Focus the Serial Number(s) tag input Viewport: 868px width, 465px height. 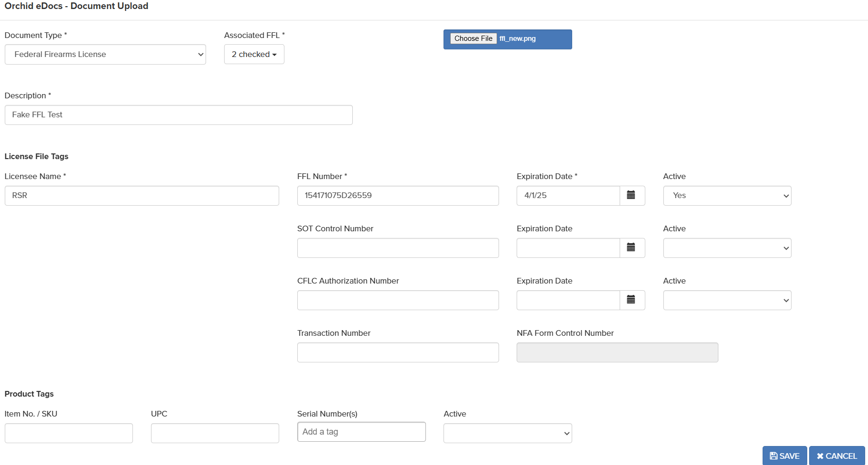pyautogui.click(x=361, y=432)
